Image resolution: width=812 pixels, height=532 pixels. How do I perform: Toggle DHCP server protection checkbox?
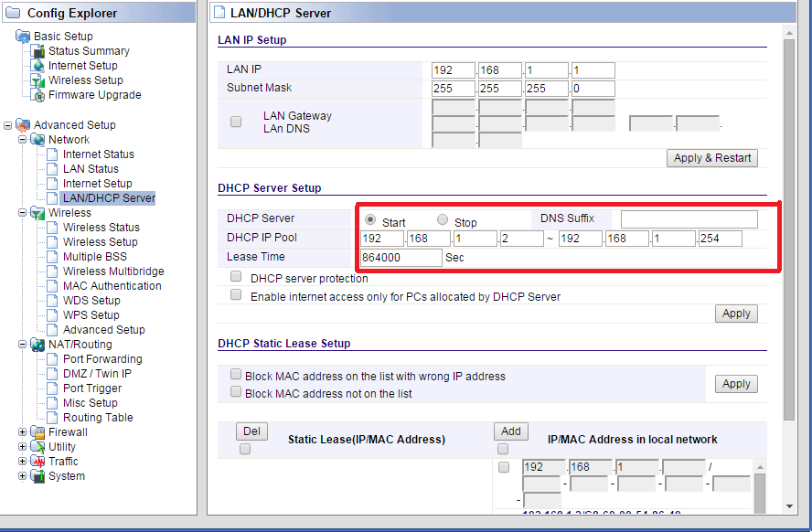coord(236,276)
